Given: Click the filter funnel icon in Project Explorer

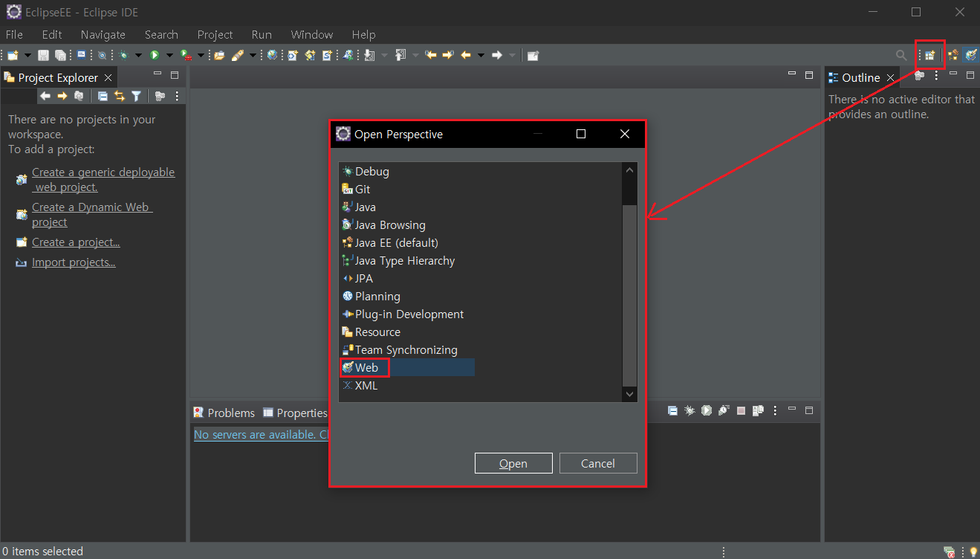Looking at the screenshot, I should (x=137, y=96).
